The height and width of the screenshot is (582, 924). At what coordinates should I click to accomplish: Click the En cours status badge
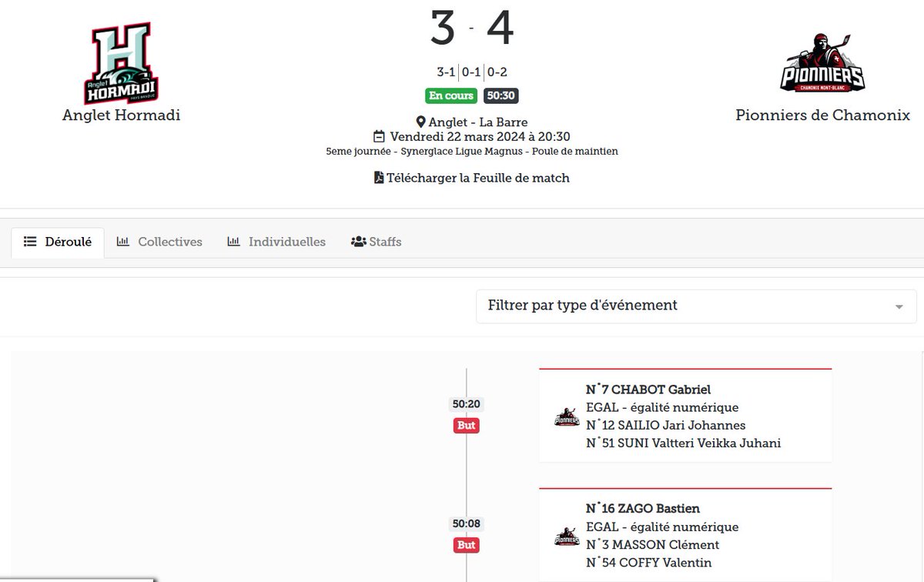coord(451,96)
